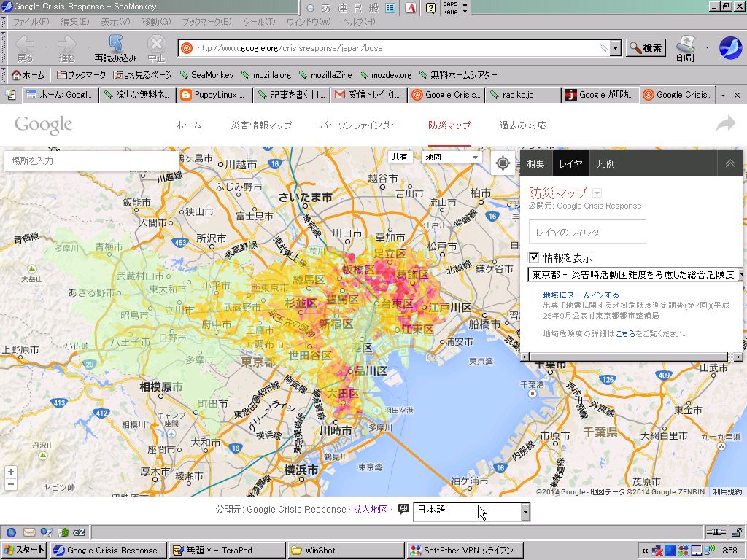Image resolution: width=747 pixels, height=560 pixels.
Task: Open the ヘルプ(H) menu
Action: click(x=358, y=22)
